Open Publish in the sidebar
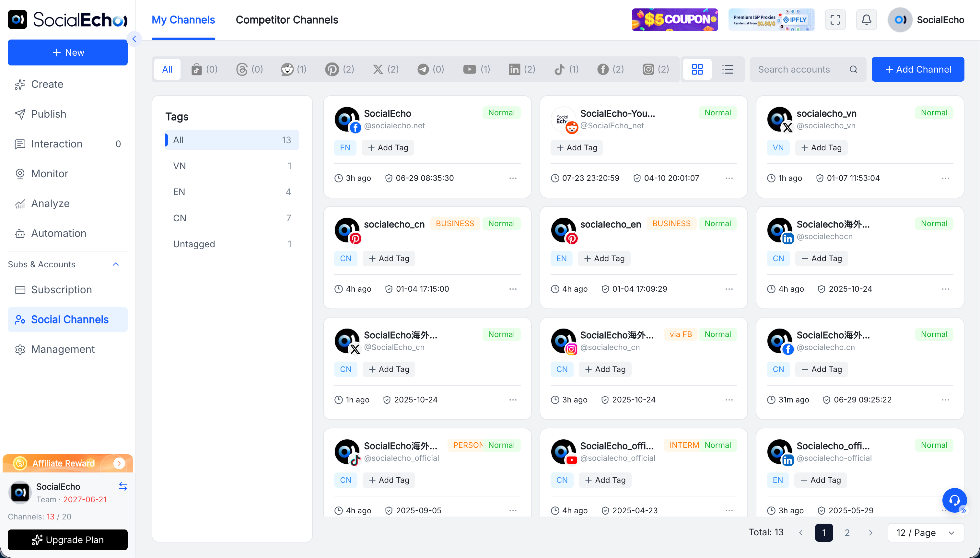 pos(67,114)
